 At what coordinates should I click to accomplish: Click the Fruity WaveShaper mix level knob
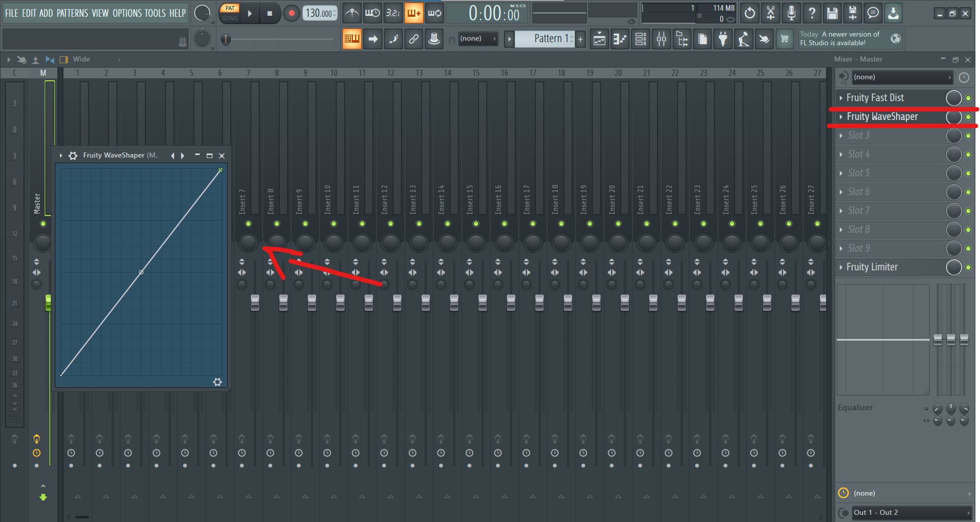pos(954,117)
